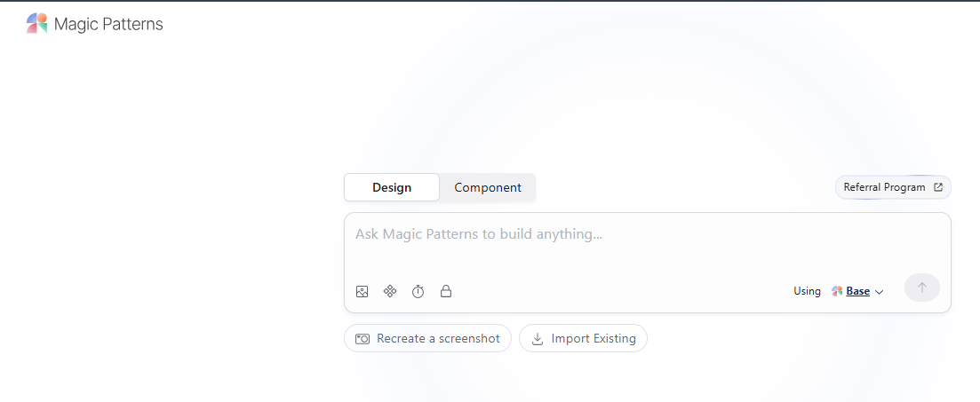Choose Recreate a screenshot
The width and height of the screenshot is (980, 402).
(427, 338)
